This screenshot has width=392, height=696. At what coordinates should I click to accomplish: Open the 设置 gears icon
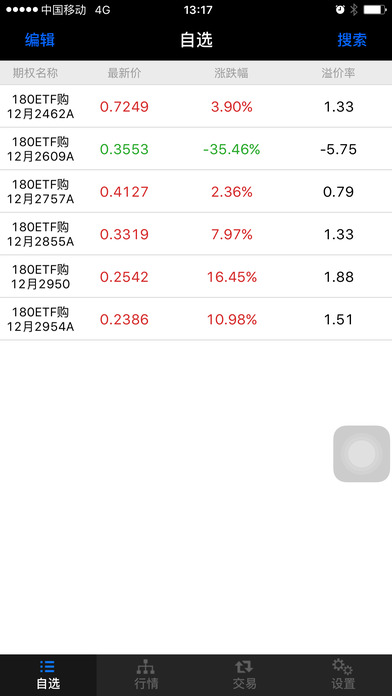(x=342, y=666)
